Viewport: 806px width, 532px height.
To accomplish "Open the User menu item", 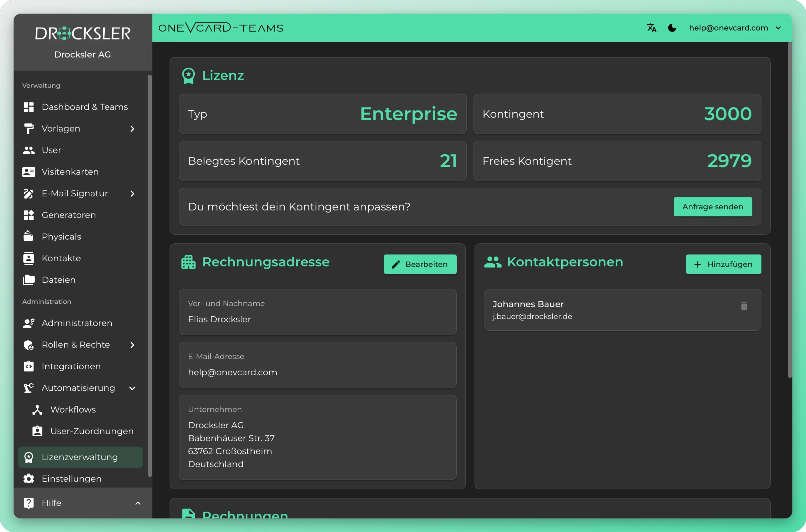I will [x=80, y=150].
